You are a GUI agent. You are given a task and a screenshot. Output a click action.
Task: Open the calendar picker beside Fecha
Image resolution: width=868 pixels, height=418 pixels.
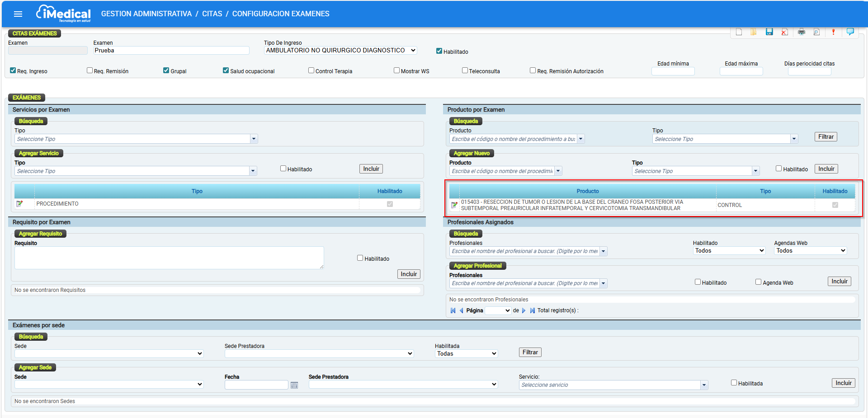pos(294,385)
